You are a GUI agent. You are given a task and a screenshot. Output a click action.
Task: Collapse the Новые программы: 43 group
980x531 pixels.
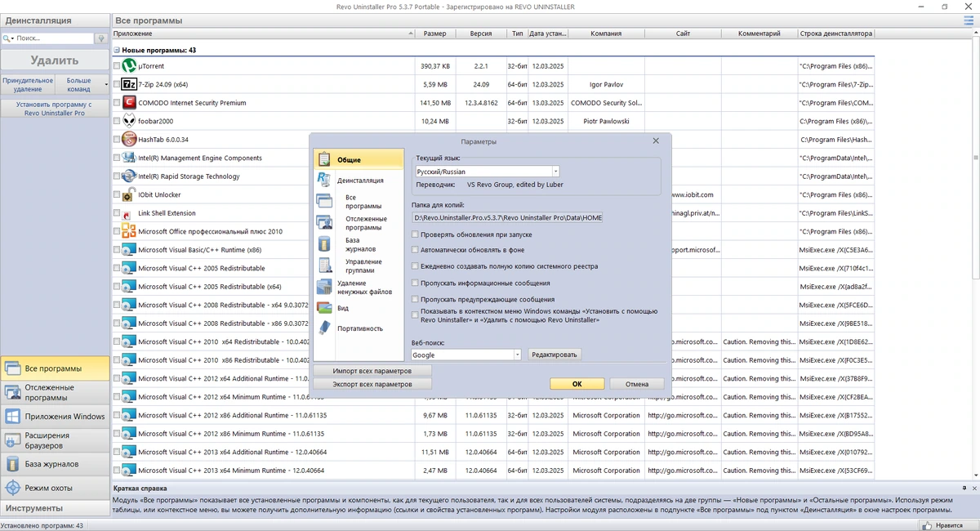click(117, 51)
